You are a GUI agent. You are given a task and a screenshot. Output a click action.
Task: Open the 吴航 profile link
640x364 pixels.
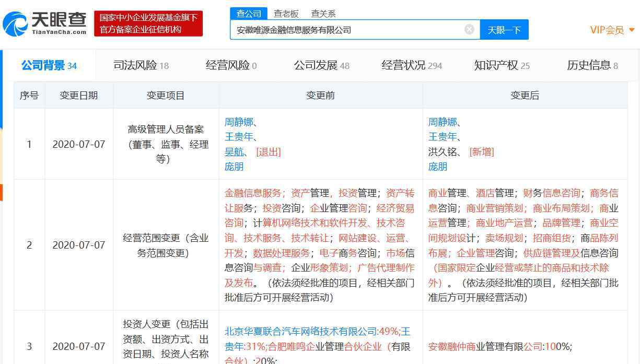click(234, 152)
